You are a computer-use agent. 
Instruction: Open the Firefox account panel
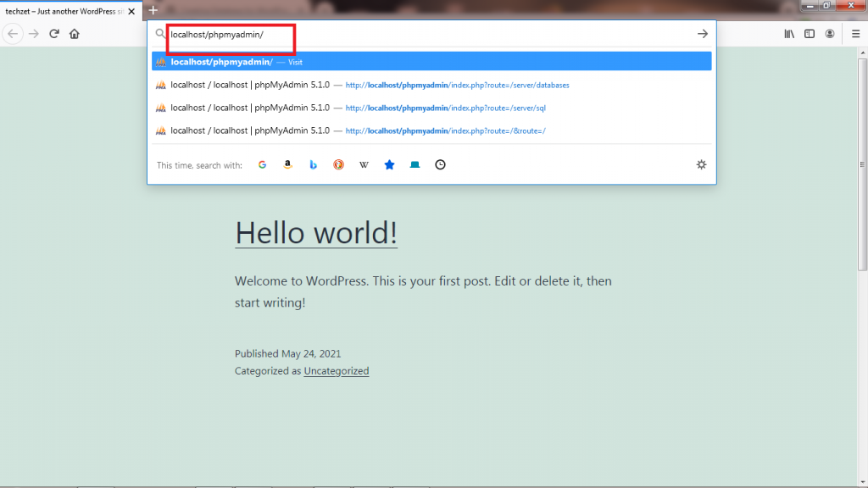pyautogui.click(x=831, y=34)
